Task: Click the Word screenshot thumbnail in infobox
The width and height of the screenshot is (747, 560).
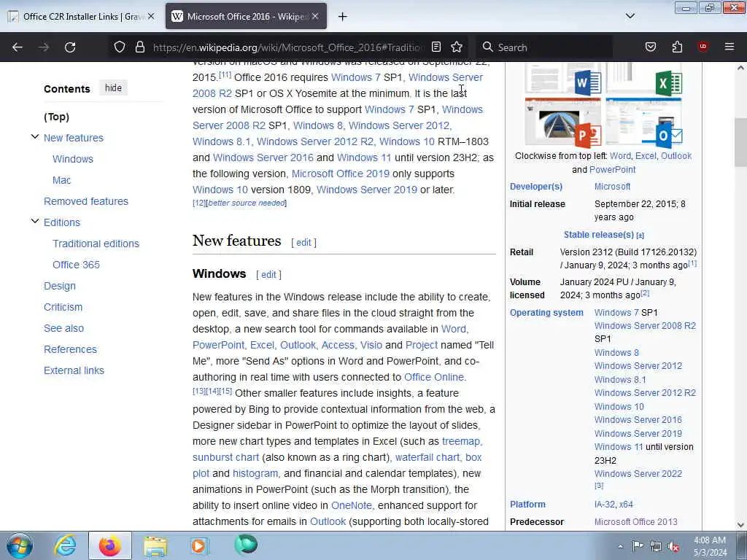Action: point(562,79)
